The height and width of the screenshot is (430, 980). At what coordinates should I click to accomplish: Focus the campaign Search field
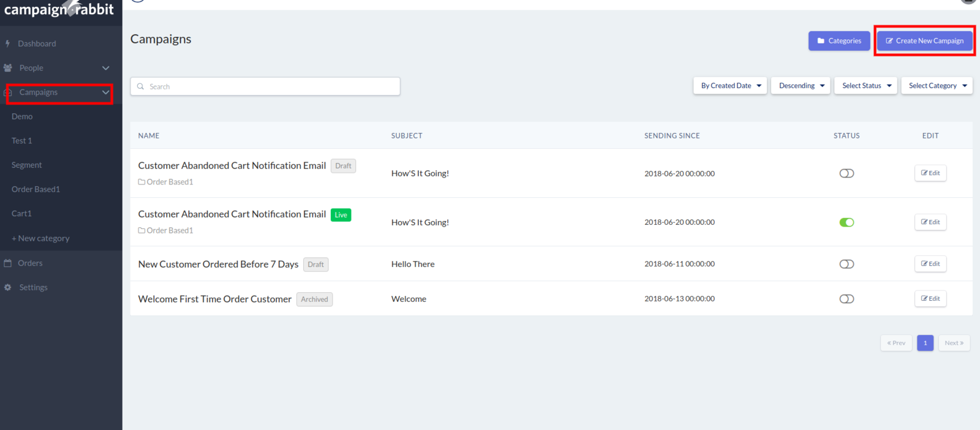coord(265,86)
